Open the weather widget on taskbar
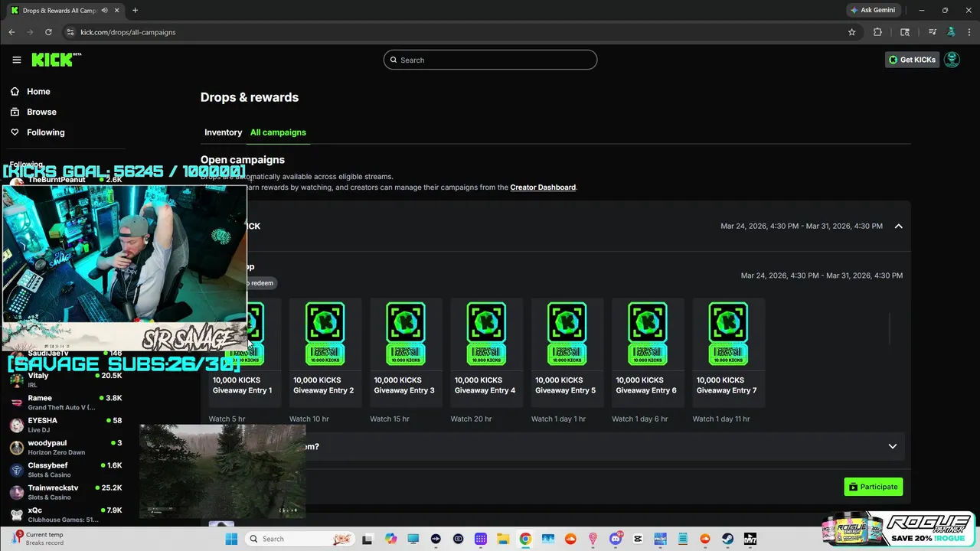The width and height of the screenshot is (980, 551). 38,538
